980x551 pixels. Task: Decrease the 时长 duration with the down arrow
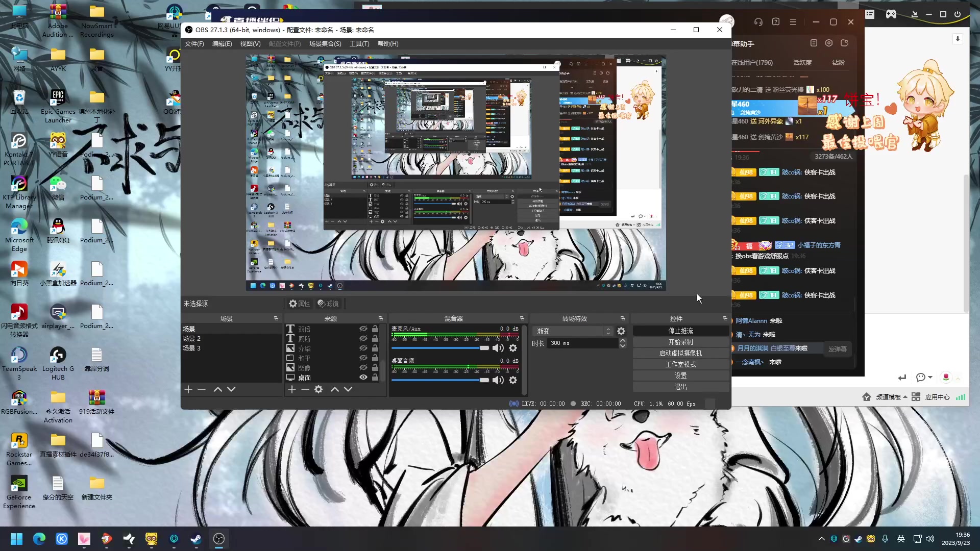[x=623, y=346]
